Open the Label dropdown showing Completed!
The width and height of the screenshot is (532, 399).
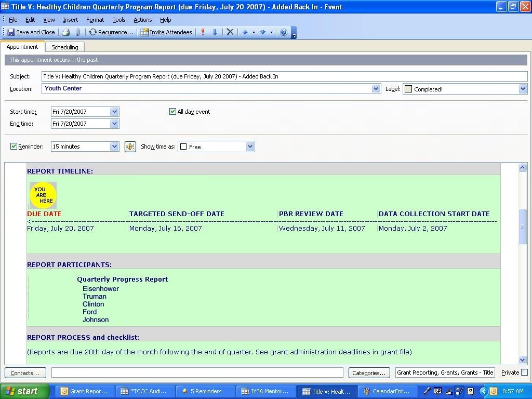[x=523, y=88]
